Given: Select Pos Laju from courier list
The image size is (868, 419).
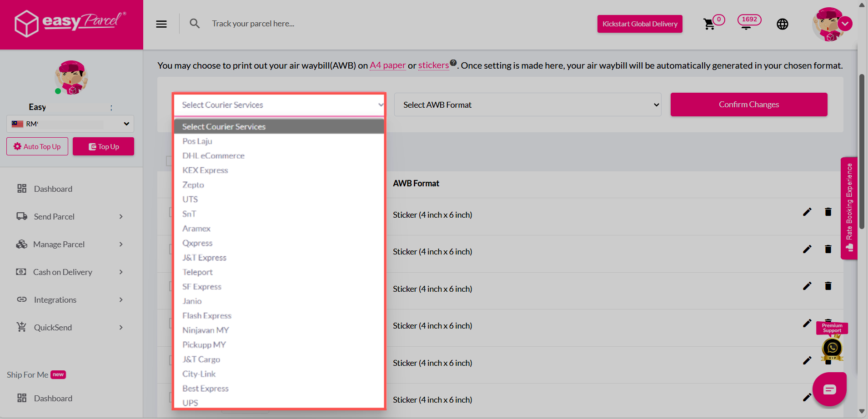Looking at the screenshot, I should (x=279, y=141).
